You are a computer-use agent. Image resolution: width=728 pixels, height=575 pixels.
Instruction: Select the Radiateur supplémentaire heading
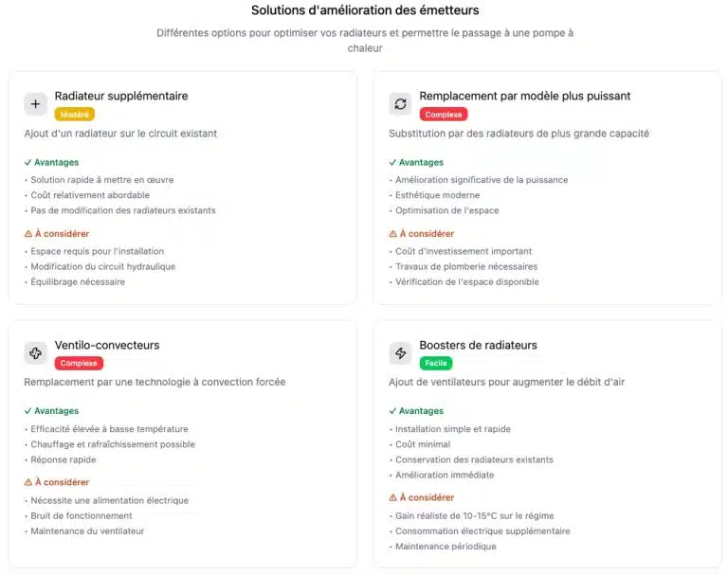[121, 96]
